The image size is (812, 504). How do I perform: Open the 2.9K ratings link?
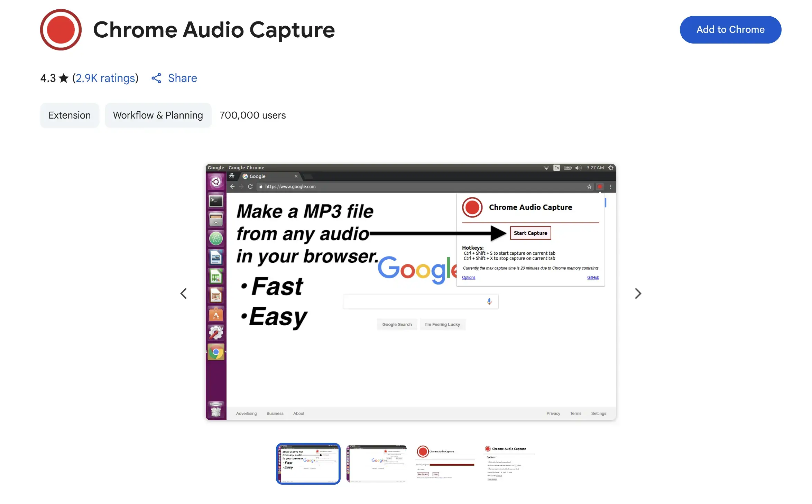click(x=105, y=78)
